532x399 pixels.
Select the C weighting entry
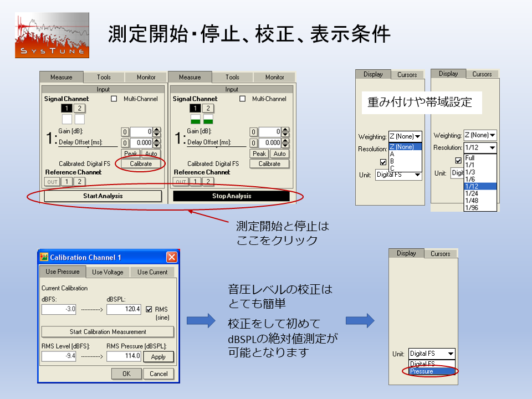click(x=405, y=168)
